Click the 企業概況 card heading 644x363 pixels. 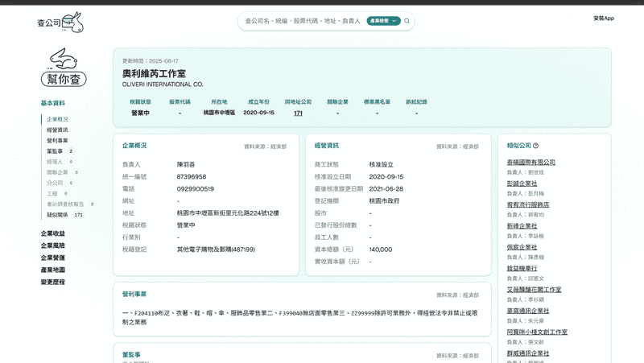pyautogui.click(x=134, y=146)
